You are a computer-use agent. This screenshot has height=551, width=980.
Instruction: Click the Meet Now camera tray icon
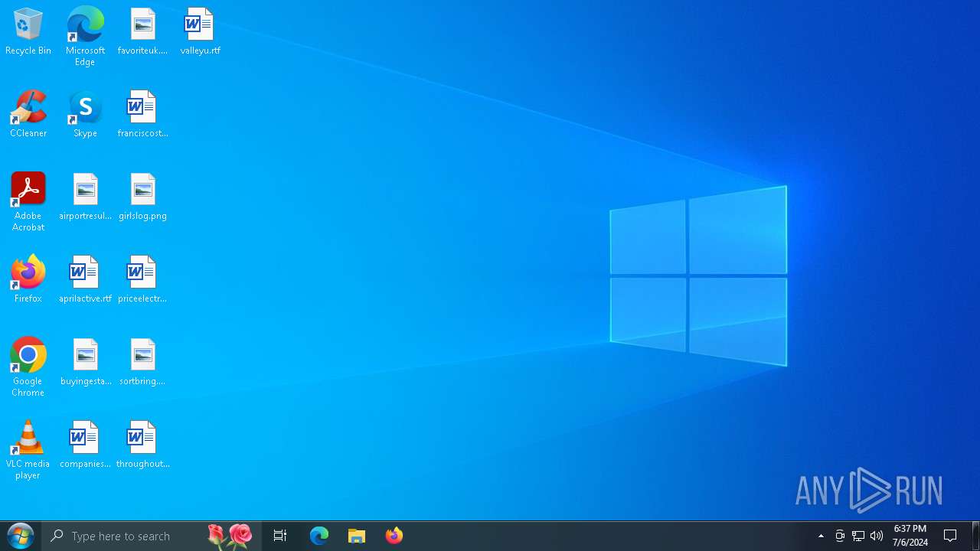840,536
